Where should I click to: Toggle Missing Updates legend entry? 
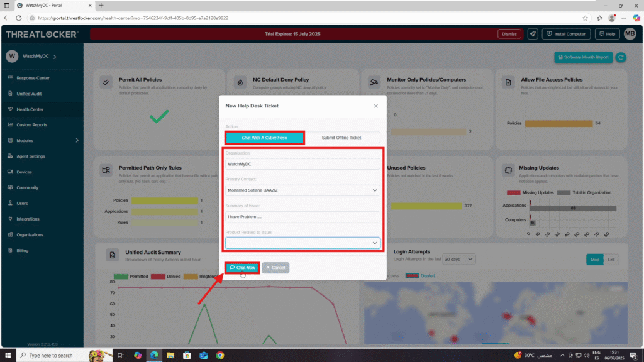530,192
